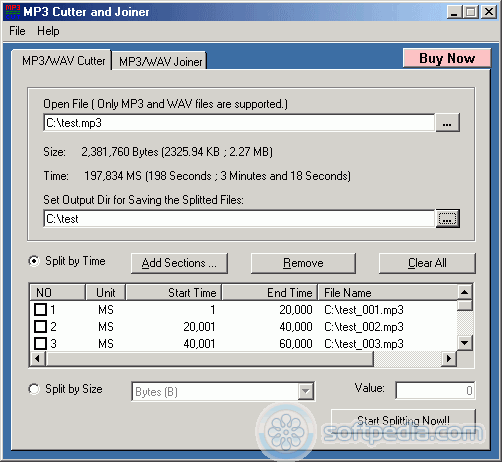Click start time 20,001 cell
The image size is (502, 462).
(199, 327)
